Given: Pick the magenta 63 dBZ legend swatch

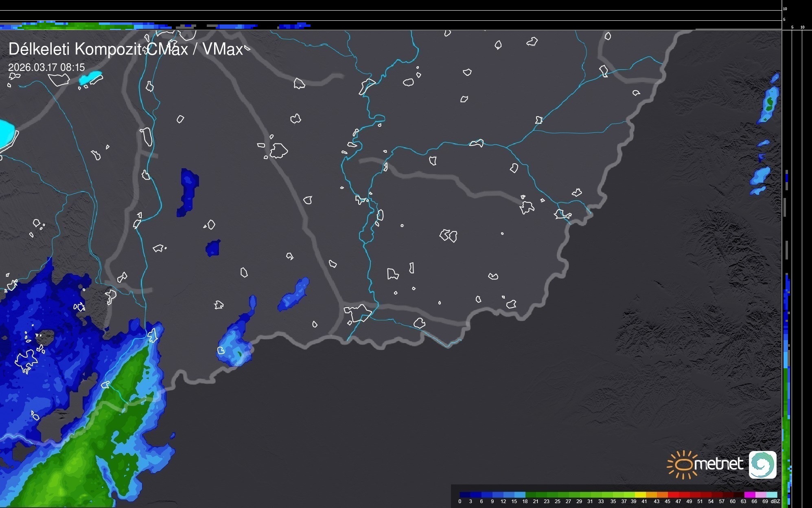Looking at the screenshot, I should pyautogui.click(x=750, y=495).
